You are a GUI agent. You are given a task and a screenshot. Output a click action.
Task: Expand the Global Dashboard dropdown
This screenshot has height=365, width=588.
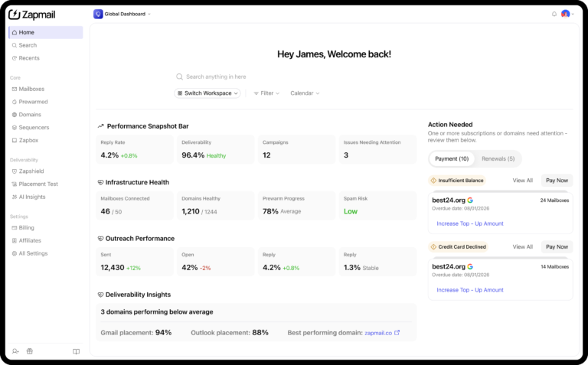[149, 15]
